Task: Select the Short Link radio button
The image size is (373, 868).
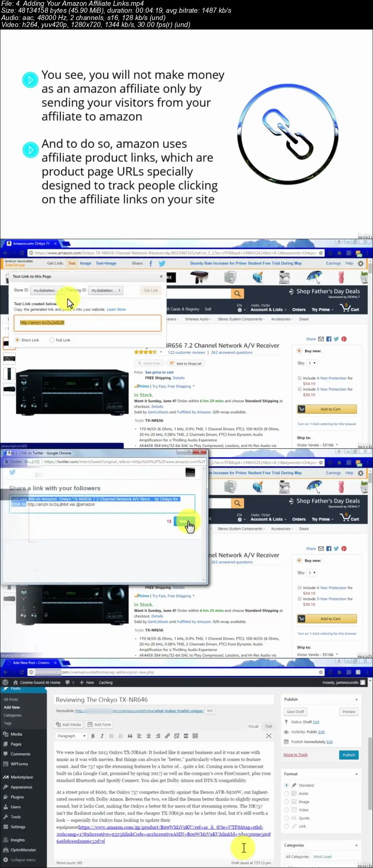Action: [17, 340]
